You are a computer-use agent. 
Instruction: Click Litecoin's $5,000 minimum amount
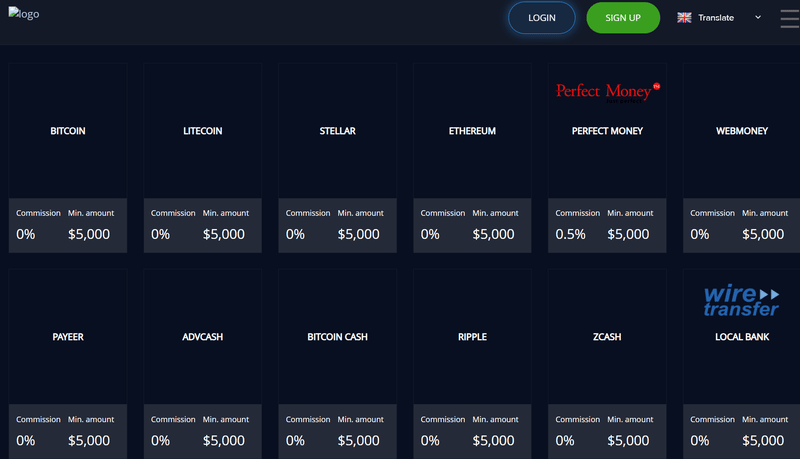tap(223, 234)
